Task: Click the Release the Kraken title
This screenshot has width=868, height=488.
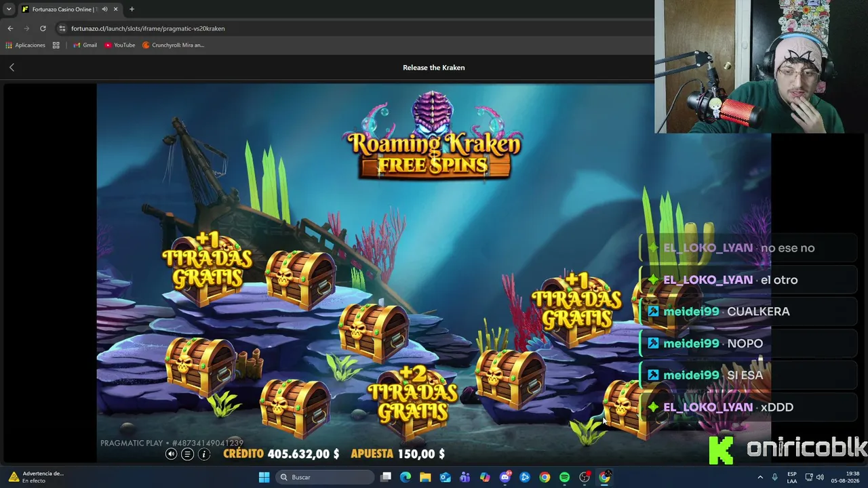Action: click(x=434, y=67)
